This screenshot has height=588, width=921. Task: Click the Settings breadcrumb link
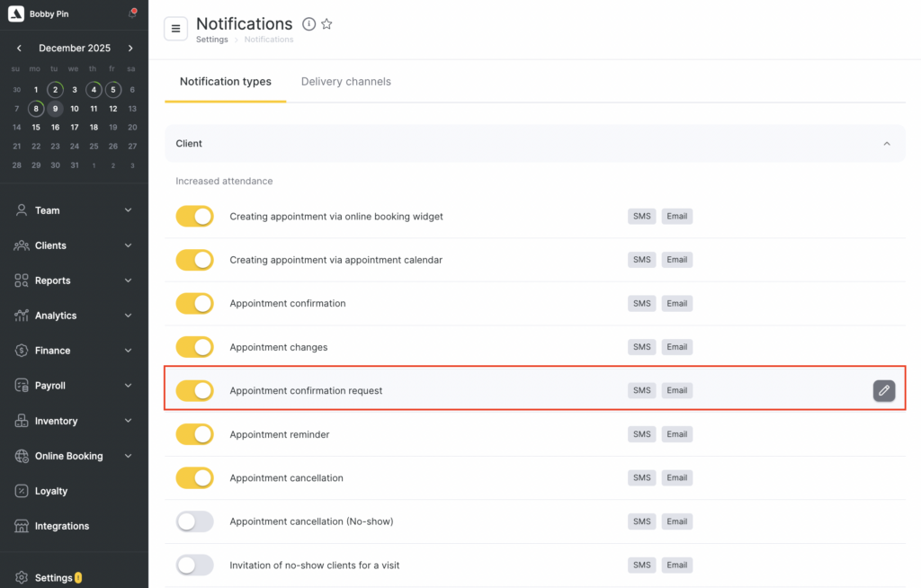pyautogui.click(x=211, y=40)
